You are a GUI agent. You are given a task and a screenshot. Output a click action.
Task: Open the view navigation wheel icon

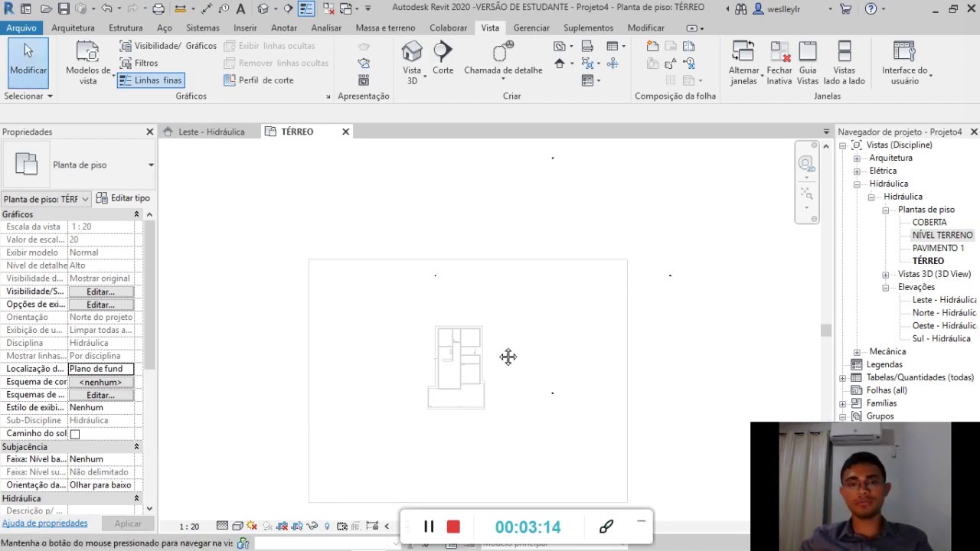tap(806, 164)
